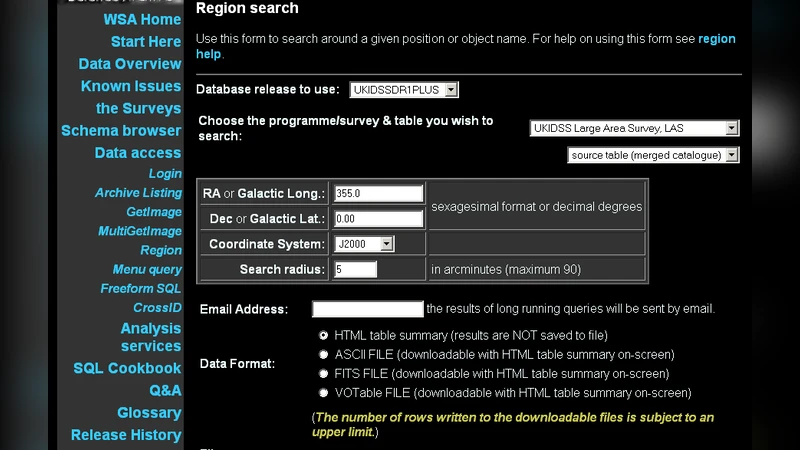
Task: Open the Database release dropdown
Action: click(404, 90)
